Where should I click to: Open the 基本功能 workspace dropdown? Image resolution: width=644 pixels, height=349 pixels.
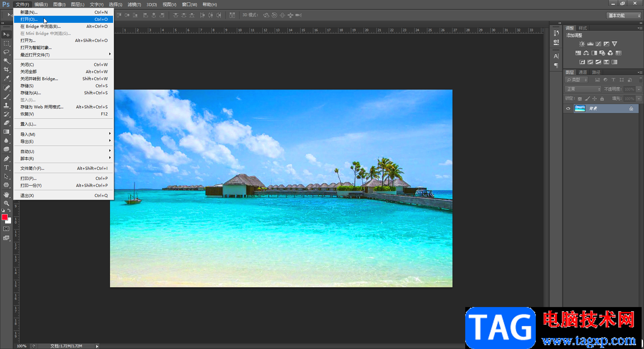pos(624,15)
